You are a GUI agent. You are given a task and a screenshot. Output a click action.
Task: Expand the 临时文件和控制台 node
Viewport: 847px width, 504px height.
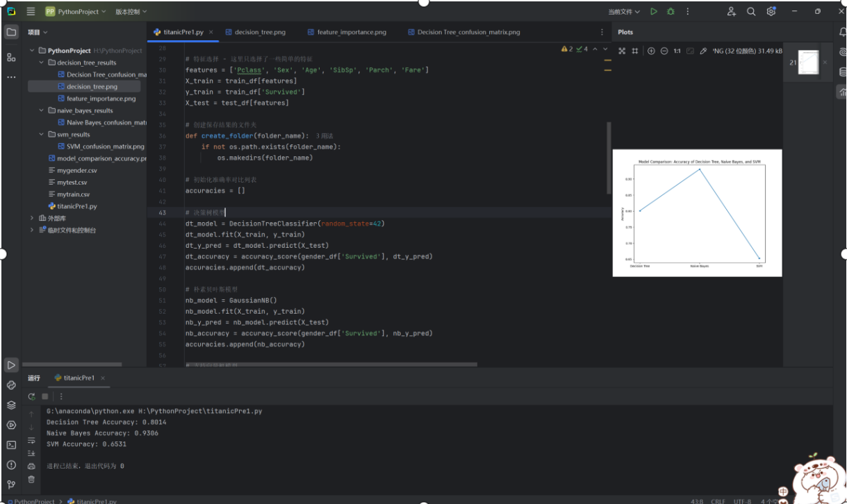pos(32,230)
